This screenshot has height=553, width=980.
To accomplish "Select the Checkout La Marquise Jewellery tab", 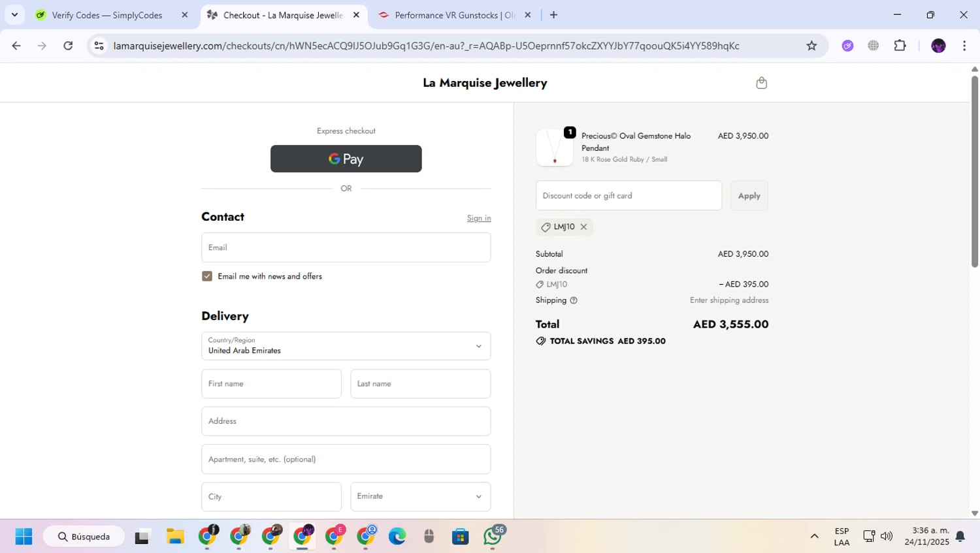I will pyautogui.click(x=282, y=15).
